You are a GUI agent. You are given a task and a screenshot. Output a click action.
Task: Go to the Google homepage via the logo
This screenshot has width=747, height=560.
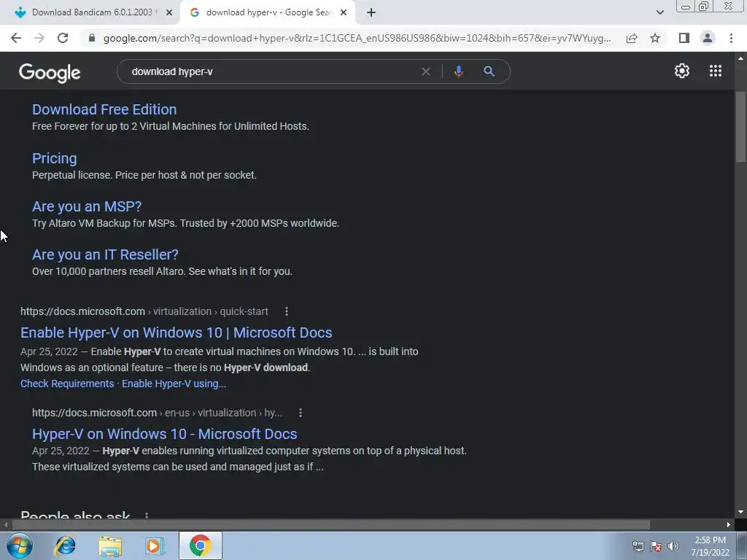click(50, 72)
